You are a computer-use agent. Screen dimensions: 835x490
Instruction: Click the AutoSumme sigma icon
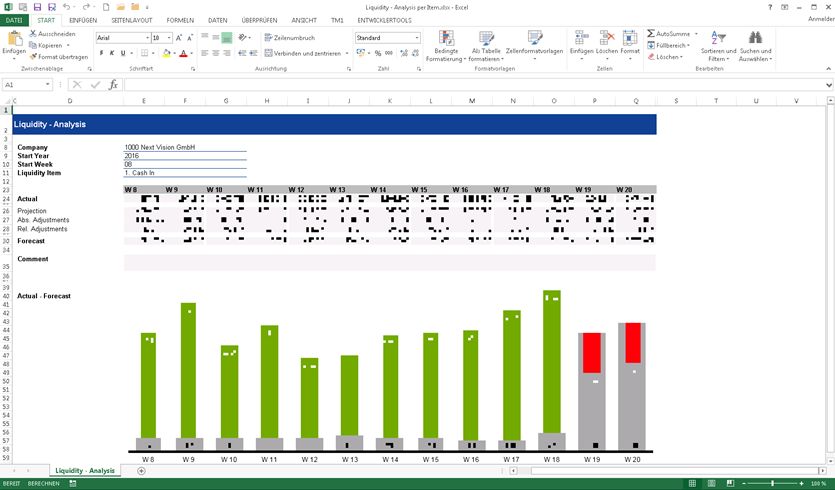coord(651,34)
